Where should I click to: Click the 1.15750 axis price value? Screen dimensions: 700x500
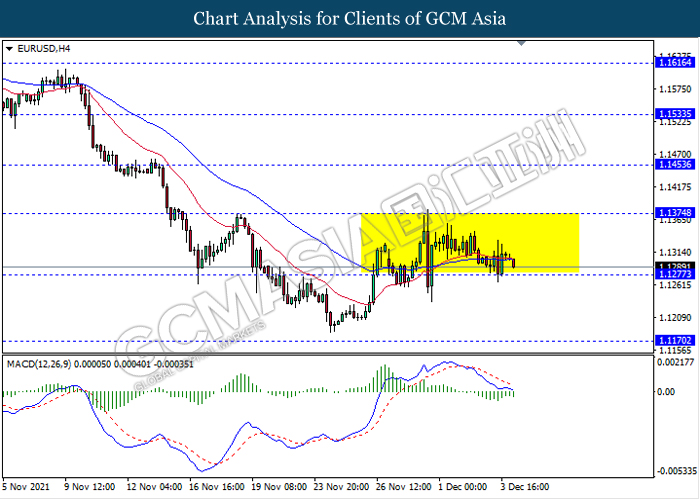675,89
